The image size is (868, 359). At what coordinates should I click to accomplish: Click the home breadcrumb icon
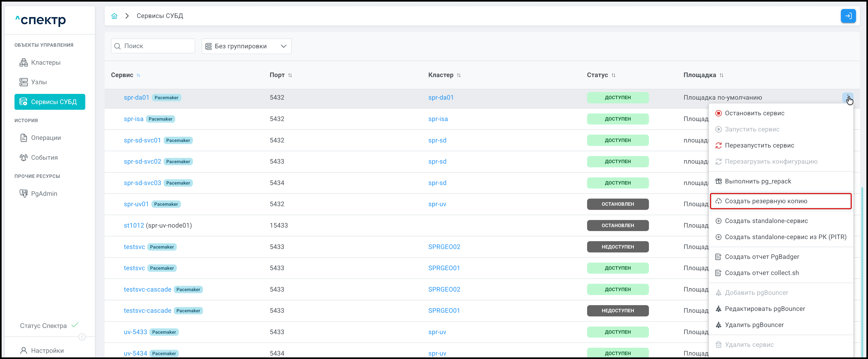click(x=114, y=16)
